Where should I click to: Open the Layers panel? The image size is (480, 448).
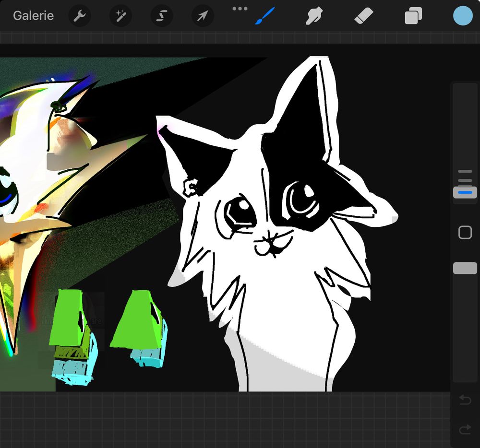pos(413,16)
